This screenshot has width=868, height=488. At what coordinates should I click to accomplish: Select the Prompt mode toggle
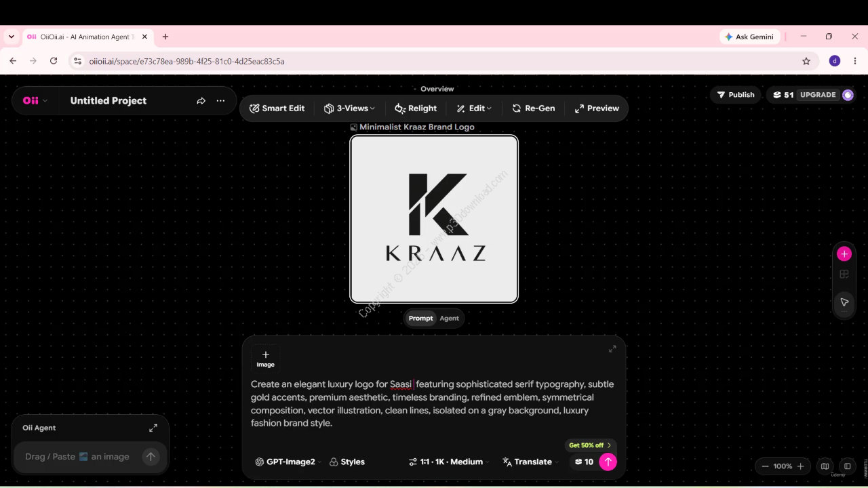(420, 319)
